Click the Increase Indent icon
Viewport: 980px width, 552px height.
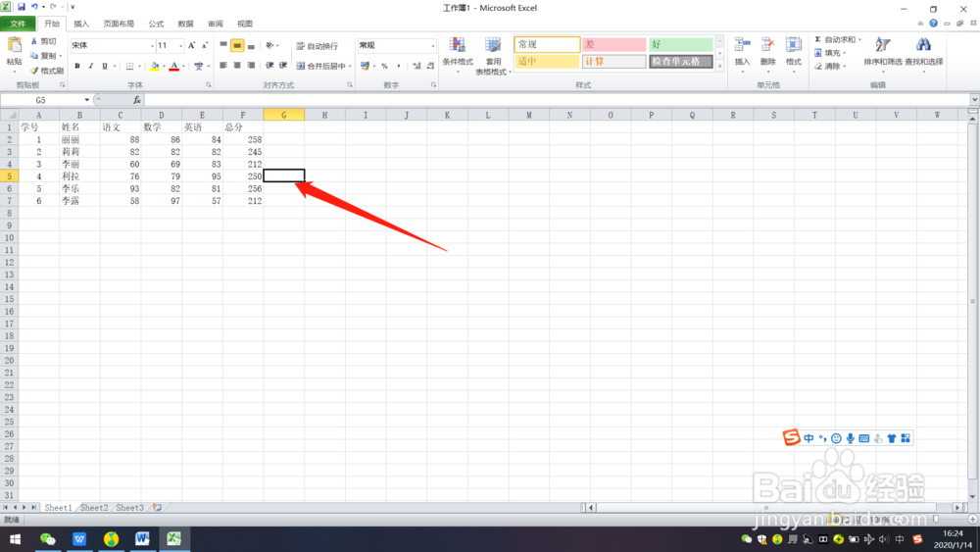tap(283, 65)
